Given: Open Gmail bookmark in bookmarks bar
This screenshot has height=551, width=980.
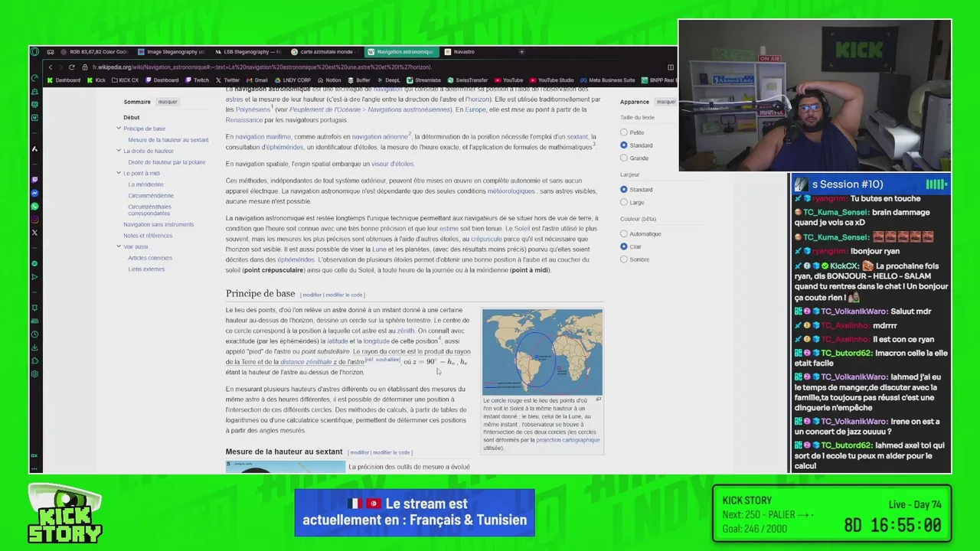Looking at the screenshot, I should [x=257, y=80].
